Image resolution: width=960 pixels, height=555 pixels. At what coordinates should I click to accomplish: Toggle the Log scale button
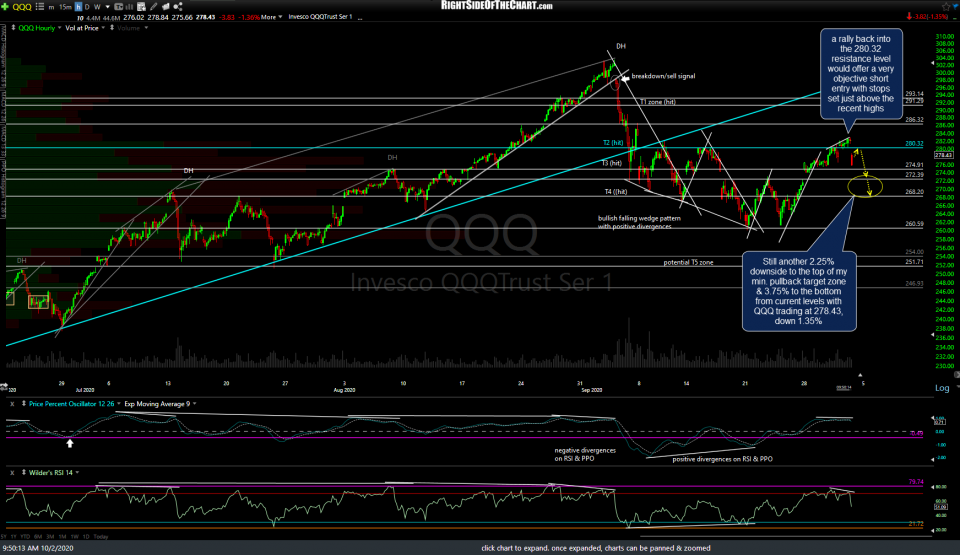(x=942, y=388)
